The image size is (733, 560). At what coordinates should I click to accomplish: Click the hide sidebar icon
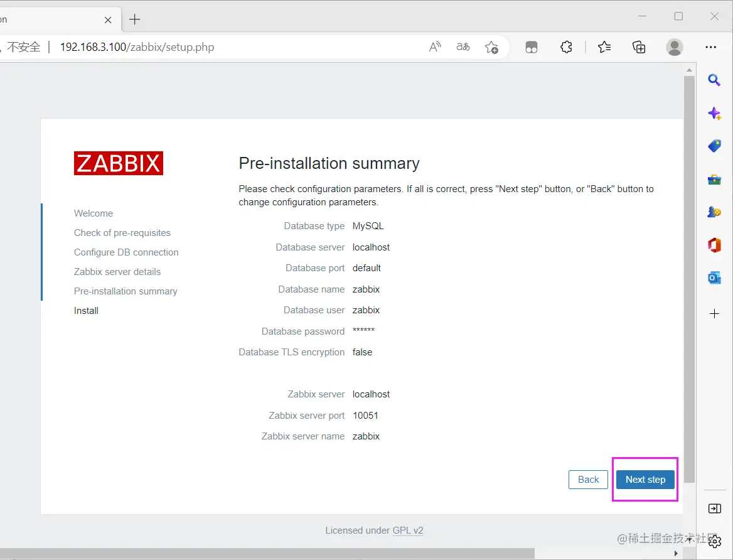coord(714,509)
